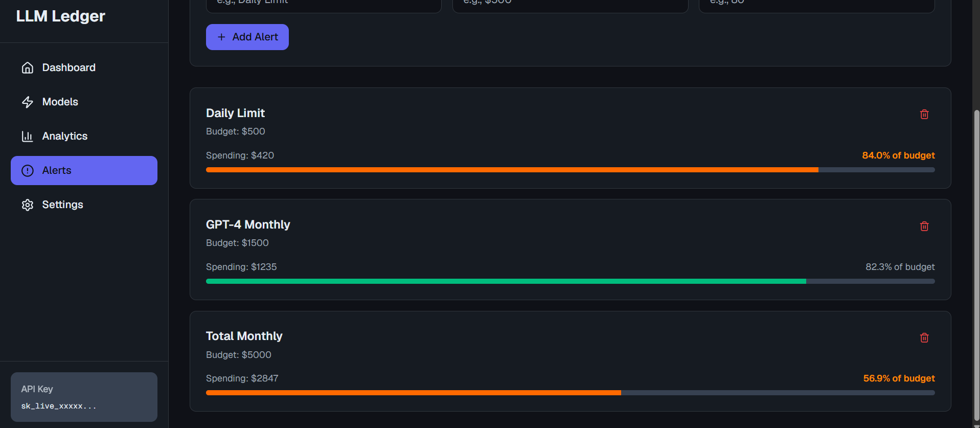Delete the GPT-4 Monthly alert

924,226
